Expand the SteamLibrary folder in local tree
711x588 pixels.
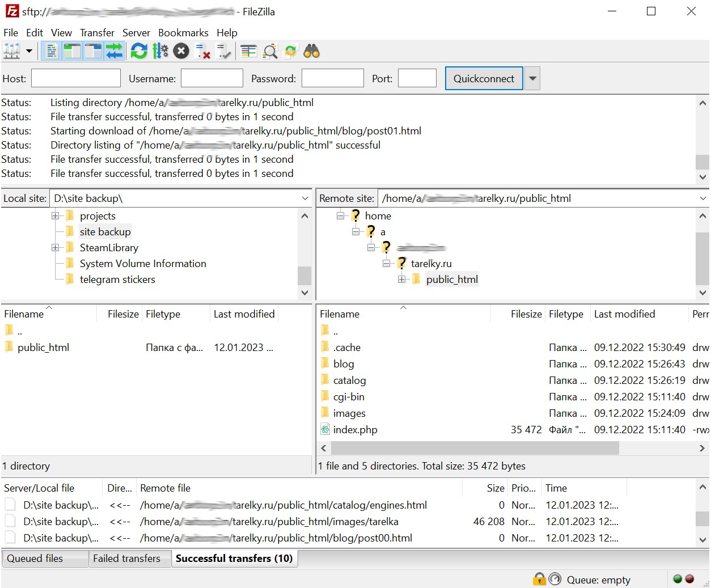click(x=55, y=248)
